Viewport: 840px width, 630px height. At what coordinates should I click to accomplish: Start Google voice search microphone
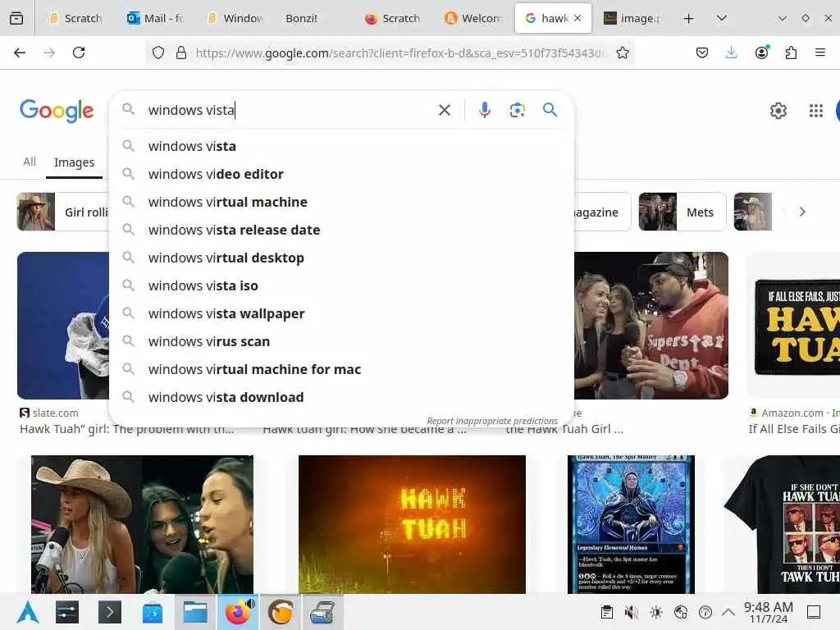coord(484,110)
